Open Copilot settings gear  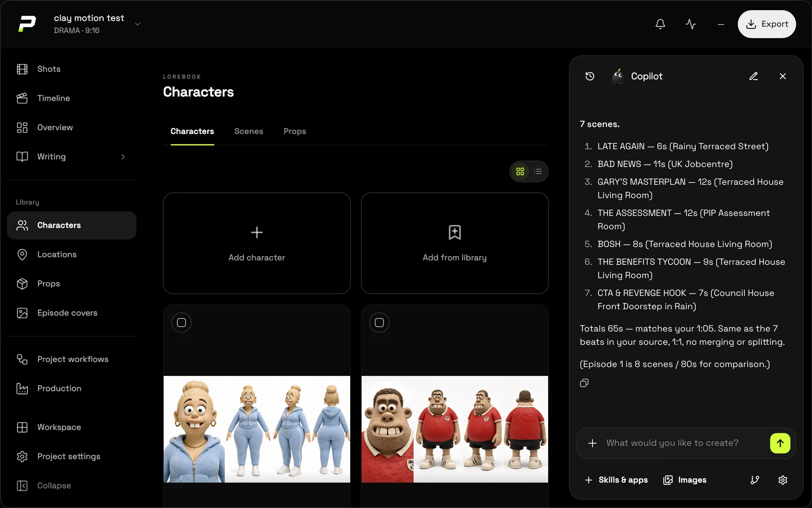pos(783,480)
